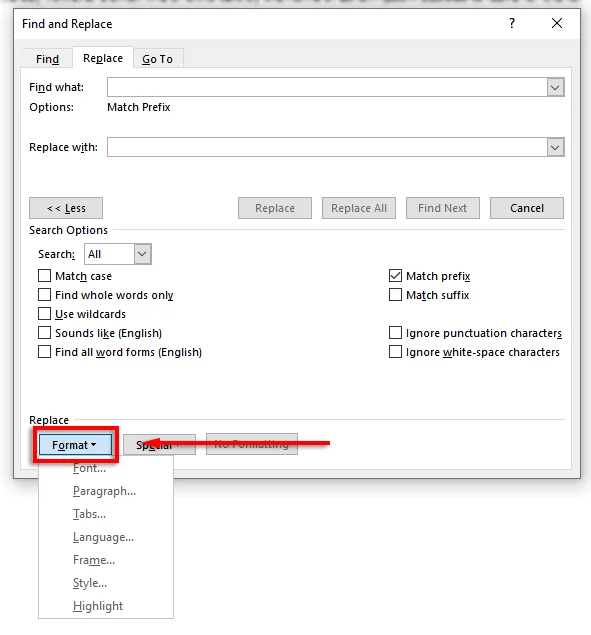
Task: Expand the Find what history dropdown
Action: (555, 87)
